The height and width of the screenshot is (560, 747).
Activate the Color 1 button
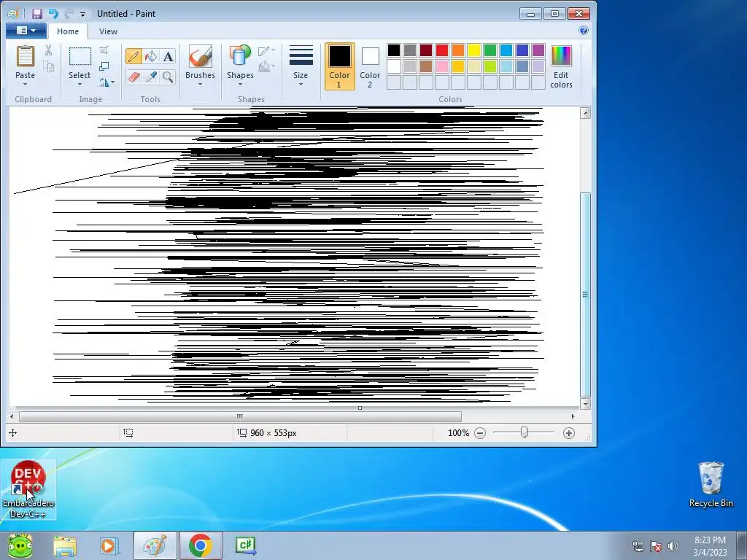pos(340,66)
